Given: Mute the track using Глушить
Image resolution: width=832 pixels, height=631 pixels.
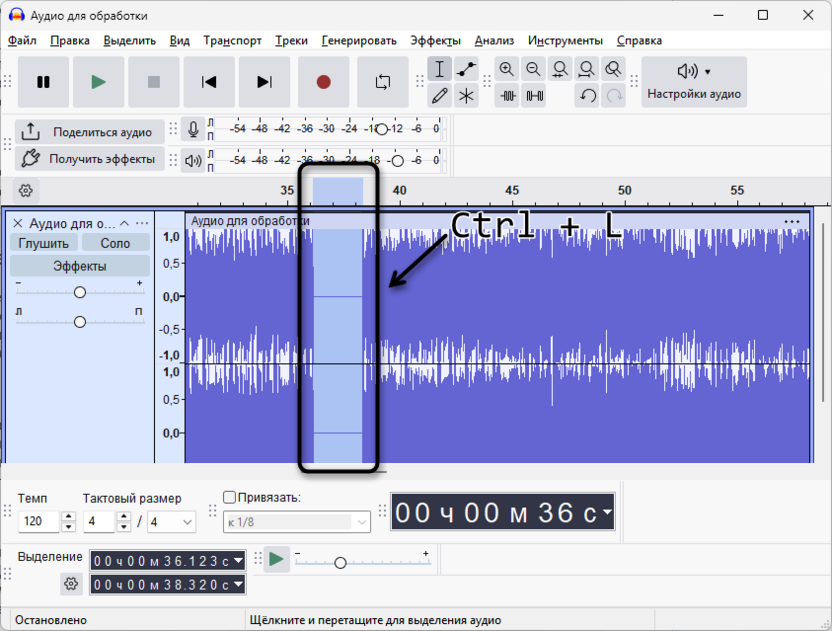Looking at the screenshot, I should tap(44, 242).
